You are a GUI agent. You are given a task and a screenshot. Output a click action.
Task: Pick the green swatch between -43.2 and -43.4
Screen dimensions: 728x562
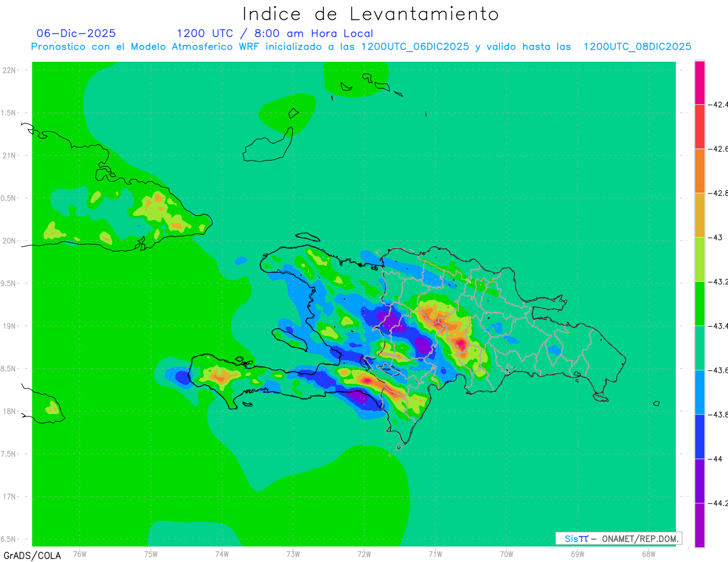pos(699,304)
